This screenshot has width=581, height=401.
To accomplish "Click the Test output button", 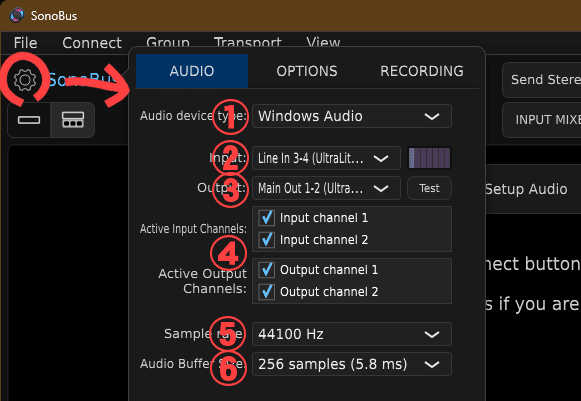I will pyautogui.click(x=429, y=188).
